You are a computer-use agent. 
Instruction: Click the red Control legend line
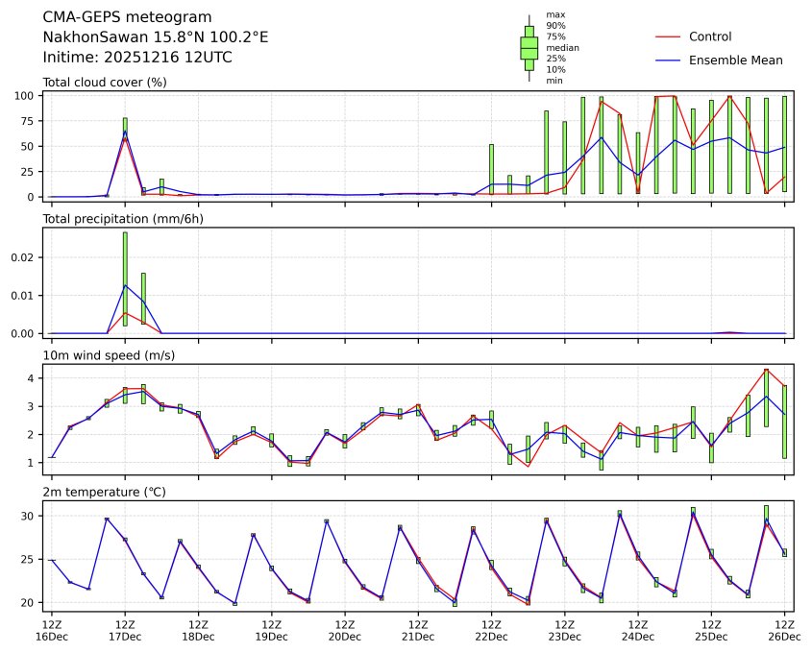click(x=668, y=36)
